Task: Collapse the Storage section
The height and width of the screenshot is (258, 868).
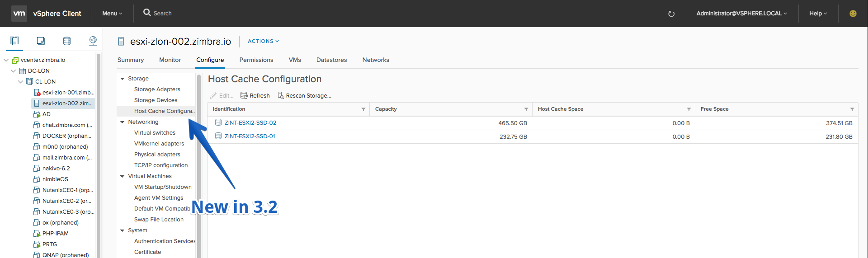Action: (x=122, y=79)
